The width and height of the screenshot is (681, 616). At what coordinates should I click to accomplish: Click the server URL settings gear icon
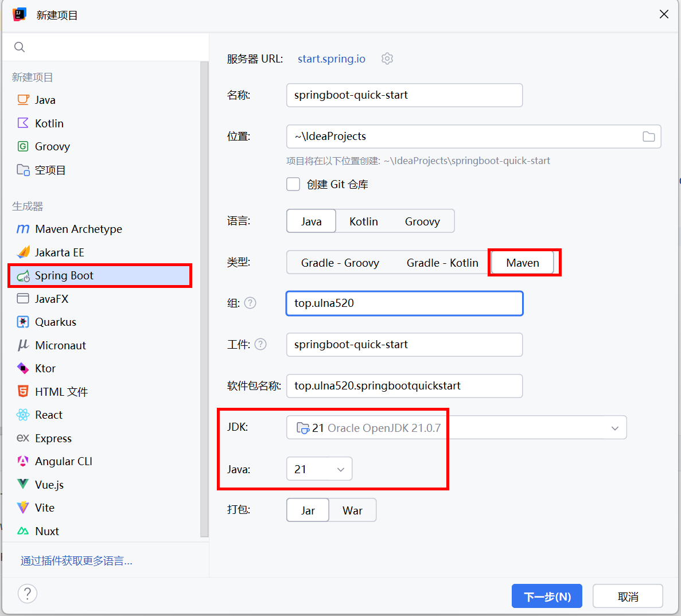click(387, 59)
